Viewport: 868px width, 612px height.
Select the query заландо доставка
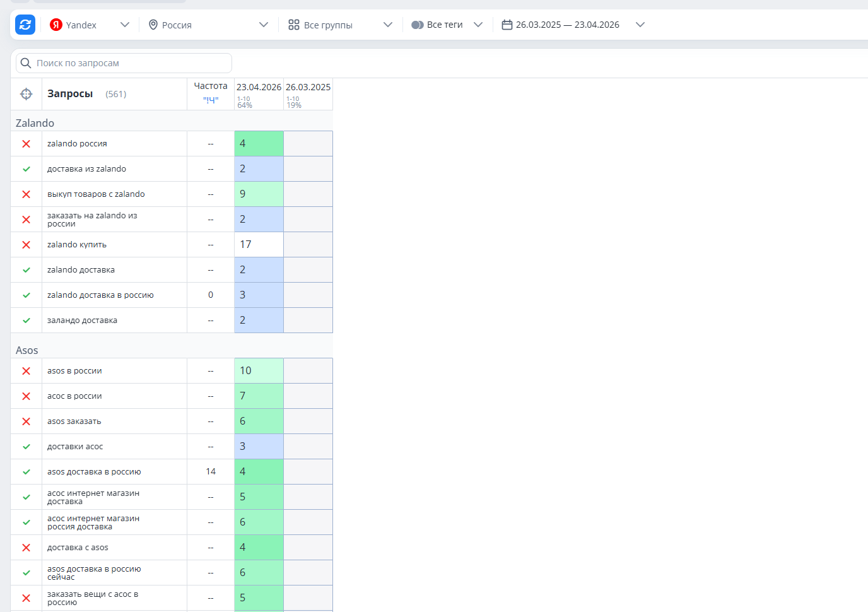click(x=82, y=321)
